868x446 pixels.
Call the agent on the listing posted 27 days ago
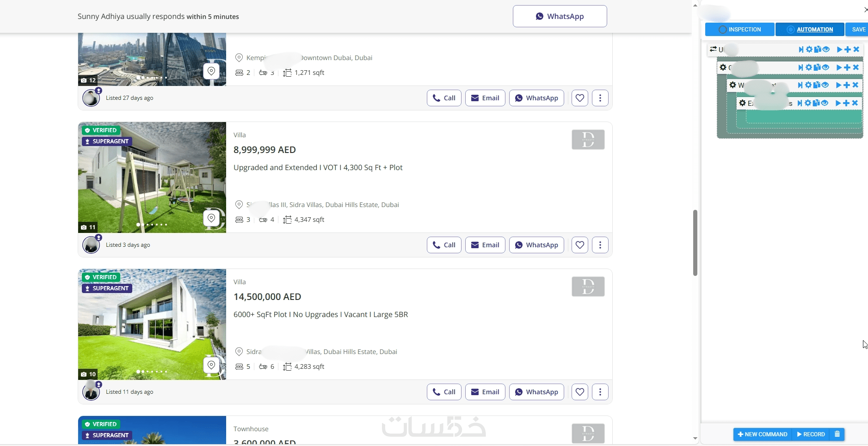444,98
